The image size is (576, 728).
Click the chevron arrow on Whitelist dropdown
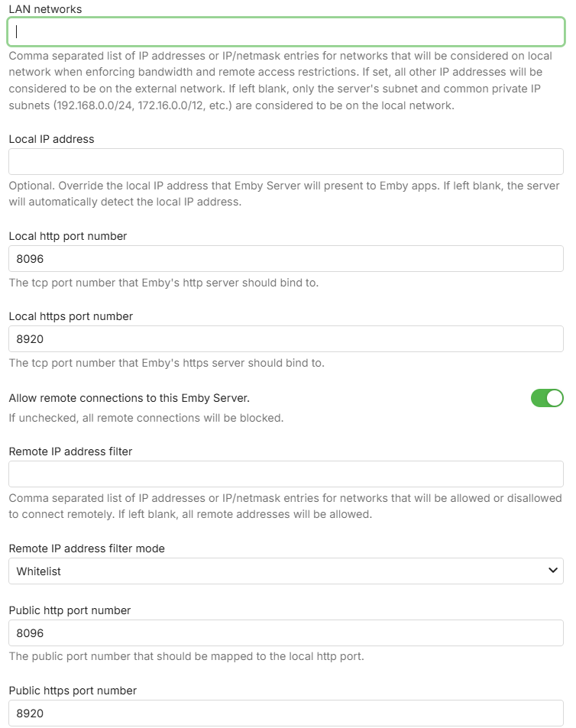[554, 571]
